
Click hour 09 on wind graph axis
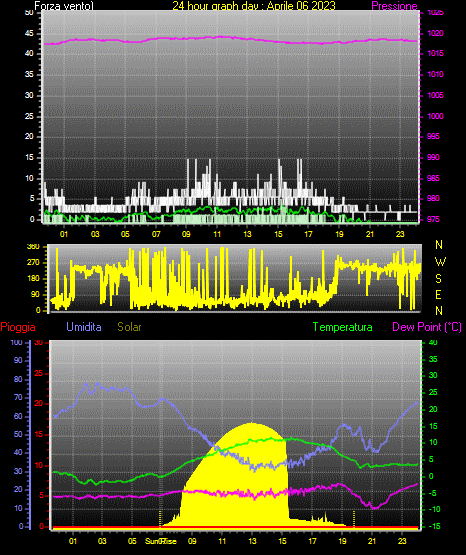186,234
